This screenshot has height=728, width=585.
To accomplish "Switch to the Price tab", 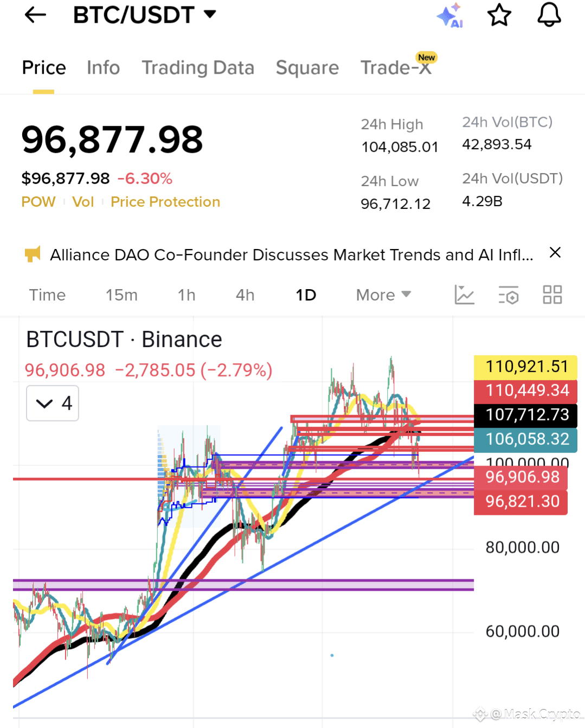I will (44, 68).
